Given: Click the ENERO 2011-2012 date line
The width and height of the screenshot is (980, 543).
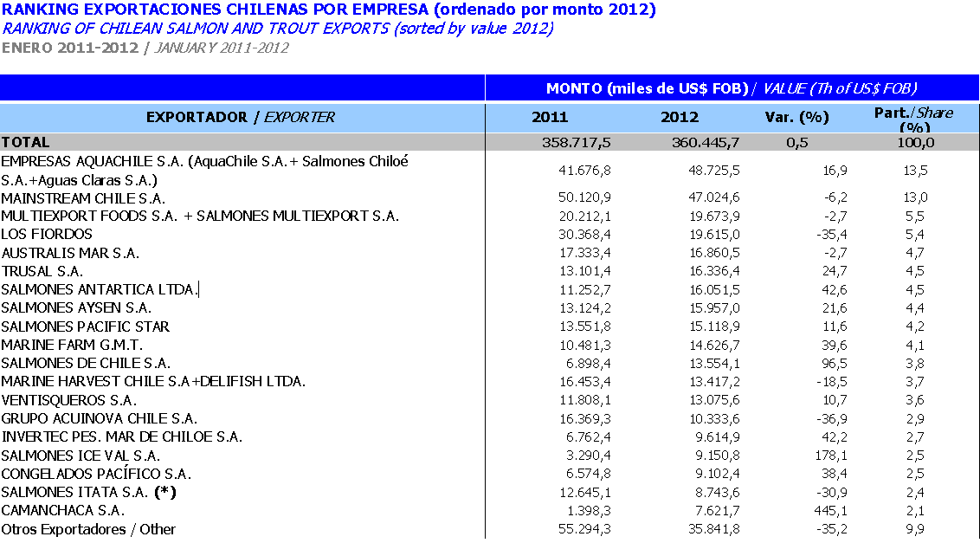Looking at the screenshot, I should coord(145,48).
